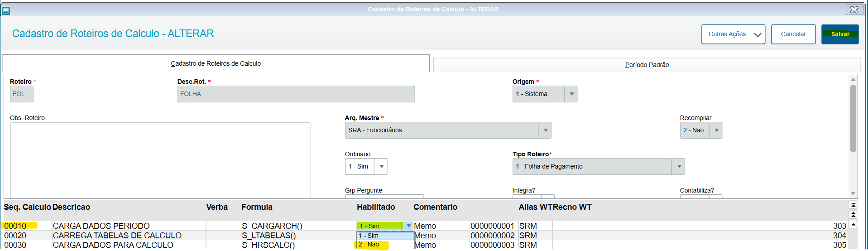Focus the Obs. Roteiro text area
The width and height of the screenshot is (868, 251).
click(x=160, y=160)
